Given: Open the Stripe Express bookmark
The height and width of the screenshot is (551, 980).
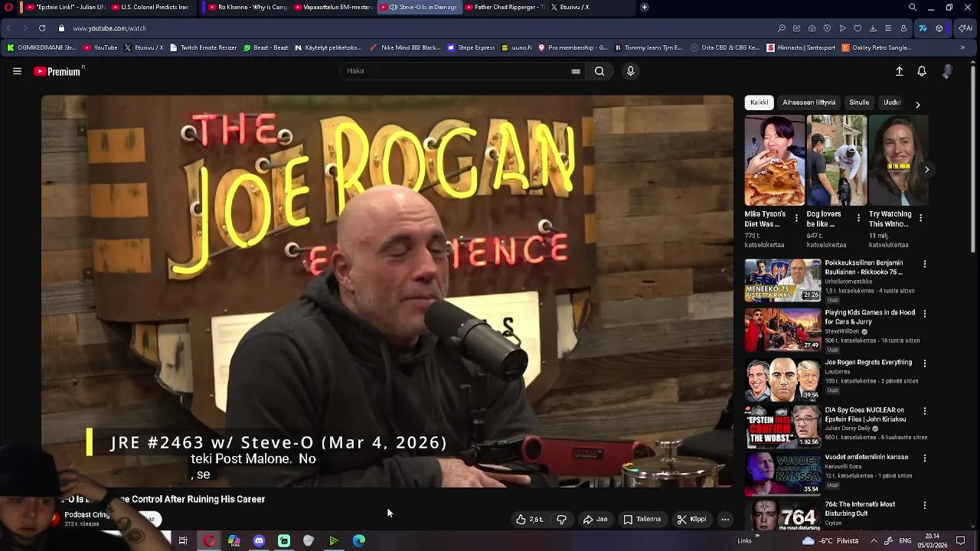Looking at the screenshot, I should pos(471,47).
